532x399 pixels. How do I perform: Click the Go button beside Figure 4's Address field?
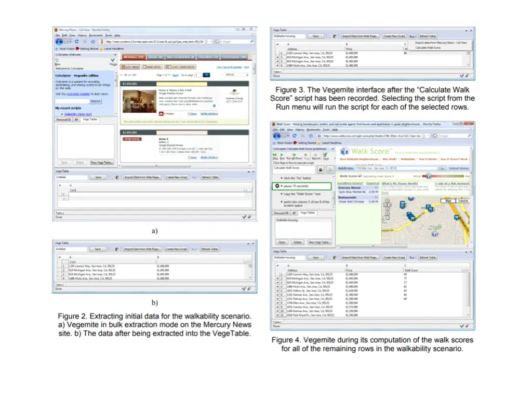pos(442,168)
